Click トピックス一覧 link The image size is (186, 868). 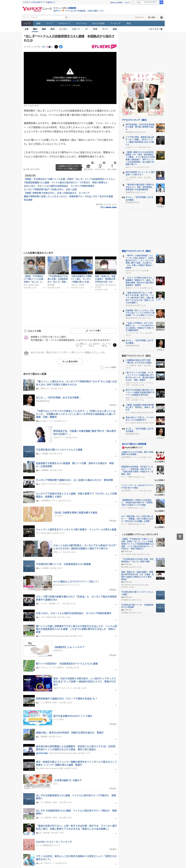pos(155,29)
